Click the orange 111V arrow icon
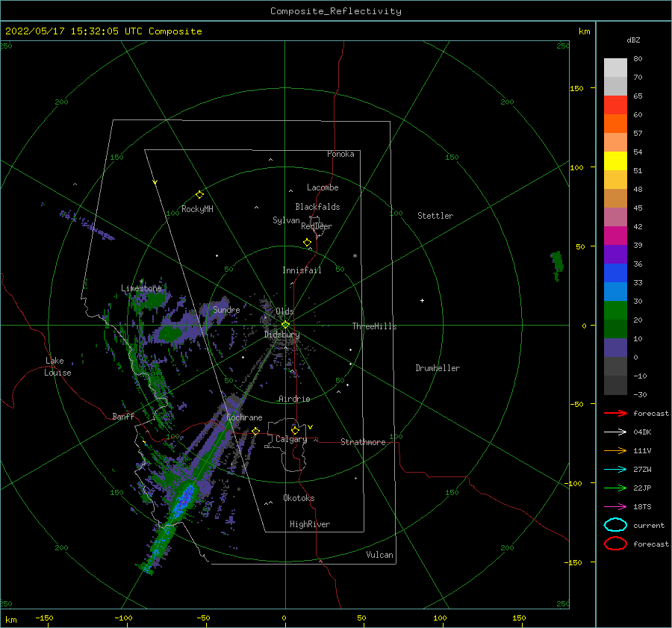672x628 pixels. coord(615,450)
